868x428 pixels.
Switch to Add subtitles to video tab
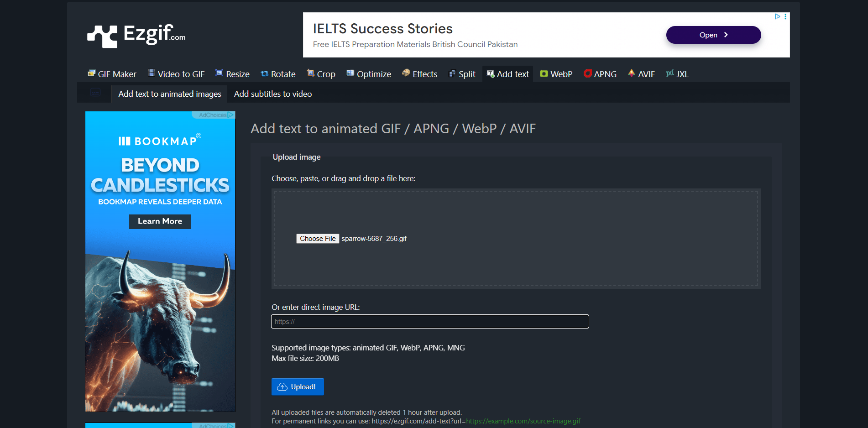[x=273, y=94]
